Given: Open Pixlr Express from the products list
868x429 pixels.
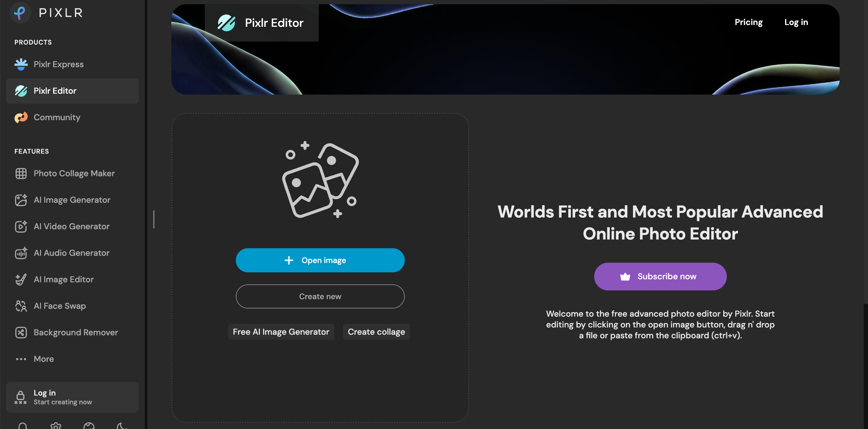Looking at the screenshot, I should [x=72, y=64].
